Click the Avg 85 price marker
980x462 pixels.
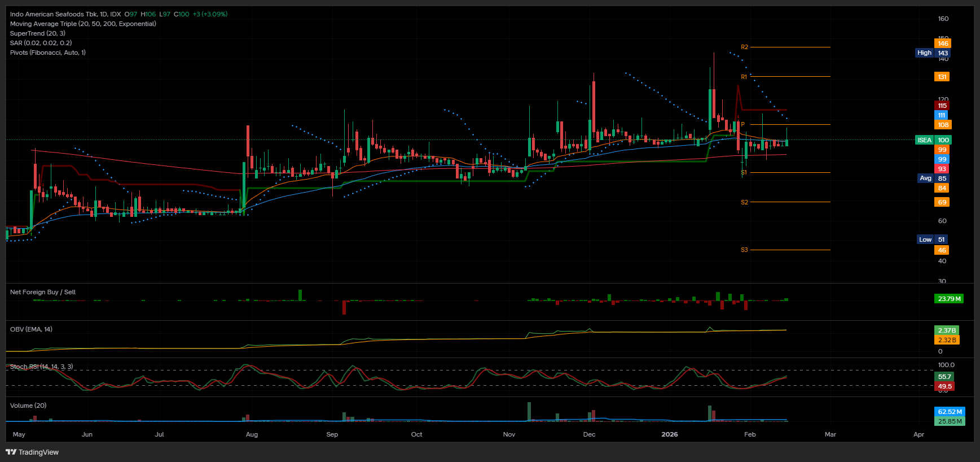(x=933, y=178)
